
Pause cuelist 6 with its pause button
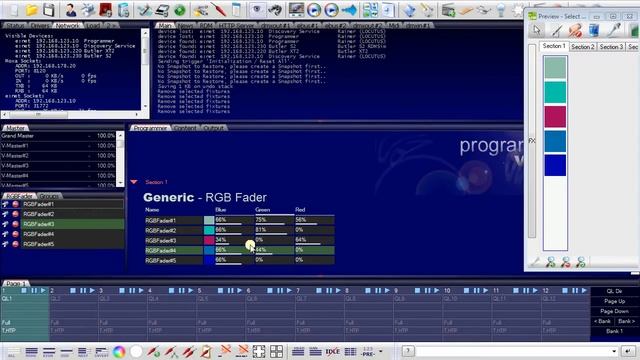280,290
